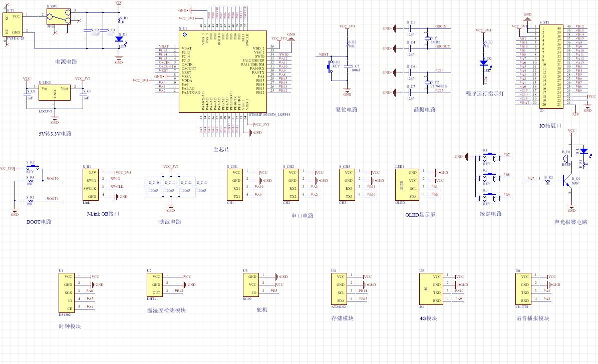Viewport: 598px width, 364px height.
Task: Select the U6 CN-TTS voice block
Action: [523, 289]
